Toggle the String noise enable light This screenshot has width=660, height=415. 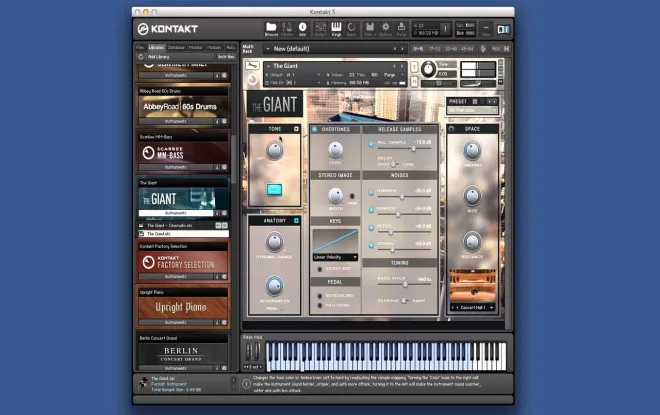371,245
